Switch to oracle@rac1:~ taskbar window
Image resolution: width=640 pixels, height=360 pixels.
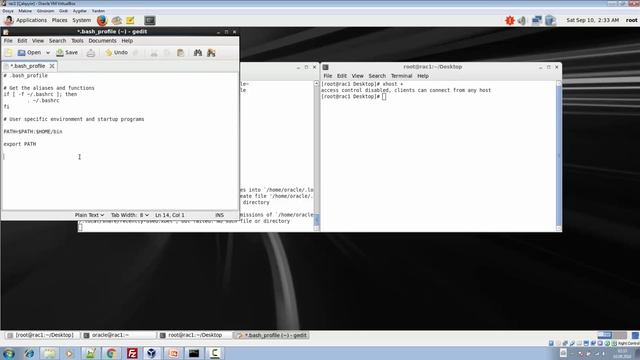pyautogui.click(x=118, y=335)
